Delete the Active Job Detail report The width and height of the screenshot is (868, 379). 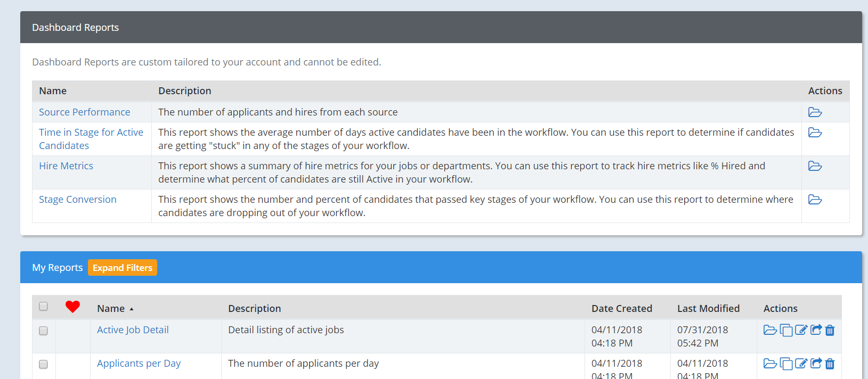coord(830,331)
